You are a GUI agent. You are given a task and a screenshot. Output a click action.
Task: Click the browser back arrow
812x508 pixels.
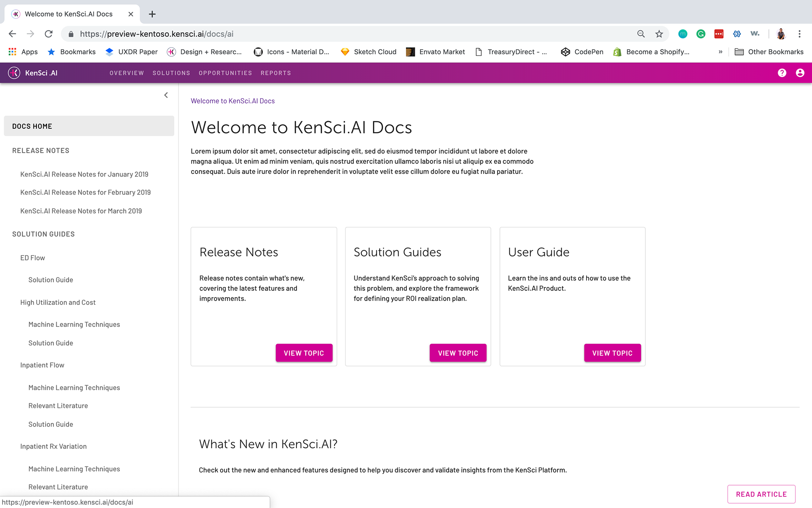point(12,34)
